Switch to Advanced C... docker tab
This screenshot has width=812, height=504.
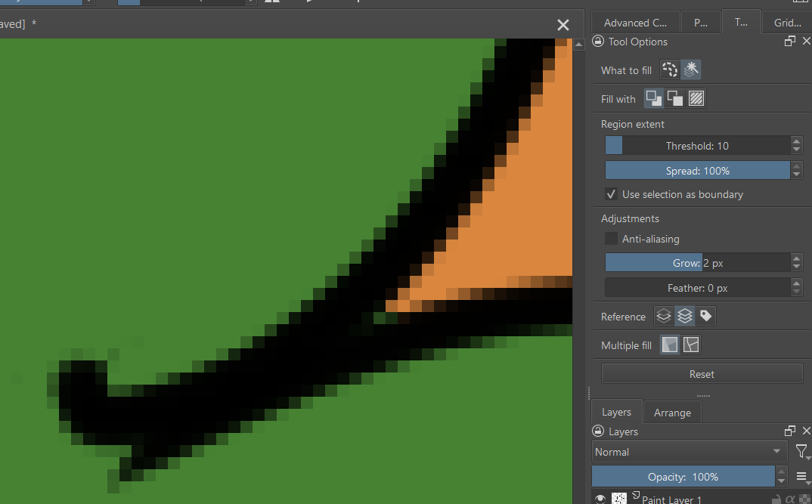[635, 23]
